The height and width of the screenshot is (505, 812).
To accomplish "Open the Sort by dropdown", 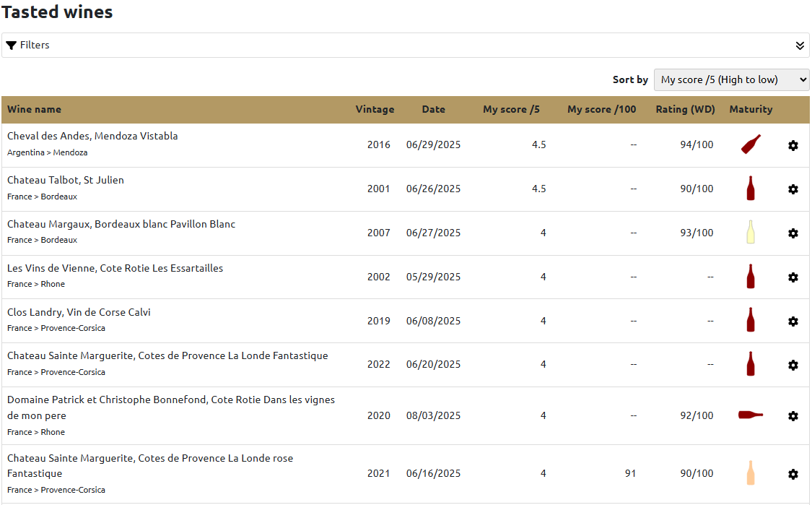I will (731, 80).
